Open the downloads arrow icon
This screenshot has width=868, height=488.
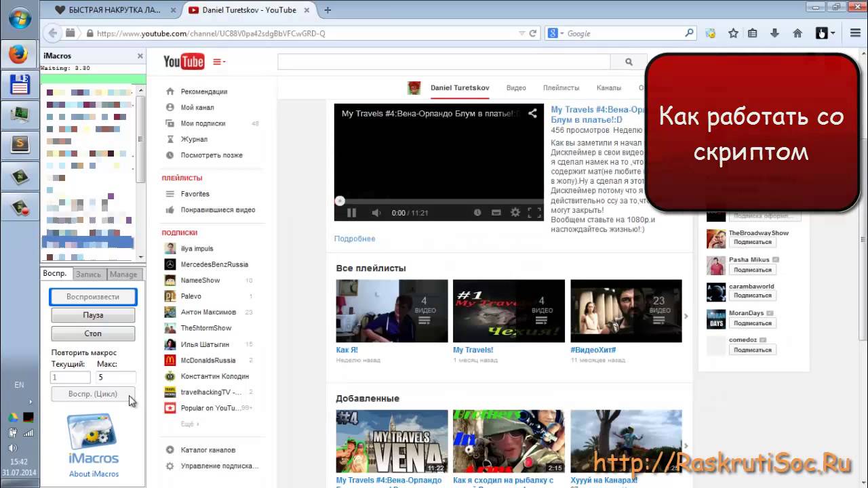(x=774, y=33)
